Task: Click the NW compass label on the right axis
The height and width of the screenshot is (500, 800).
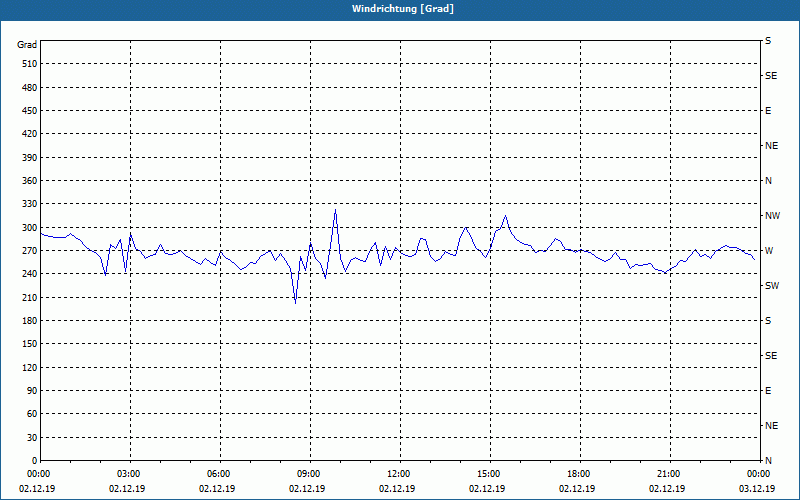Action: pos(772,216)
